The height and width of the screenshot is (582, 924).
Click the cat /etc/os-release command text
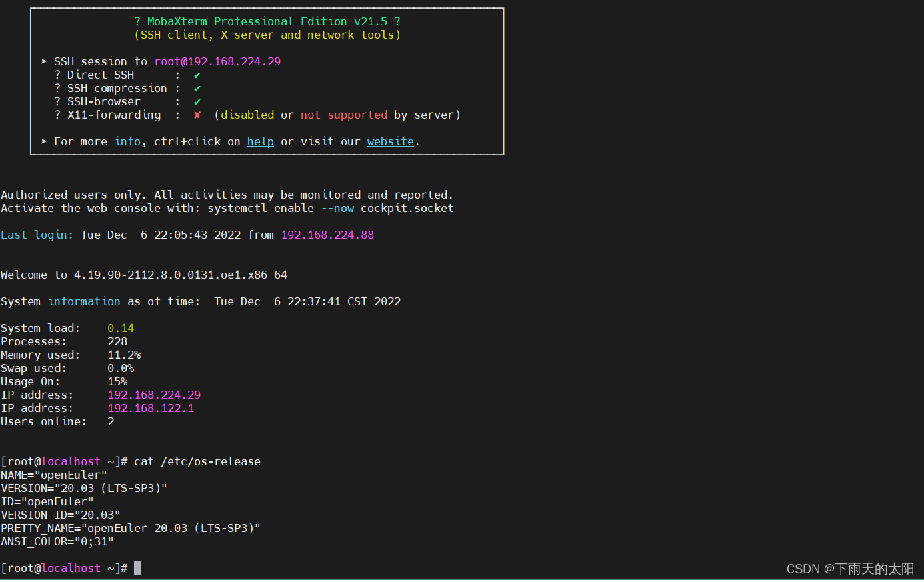(197, 461)
